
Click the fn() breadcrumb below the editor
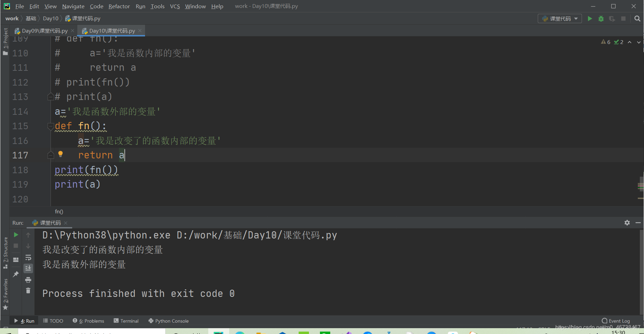(59, 212)
